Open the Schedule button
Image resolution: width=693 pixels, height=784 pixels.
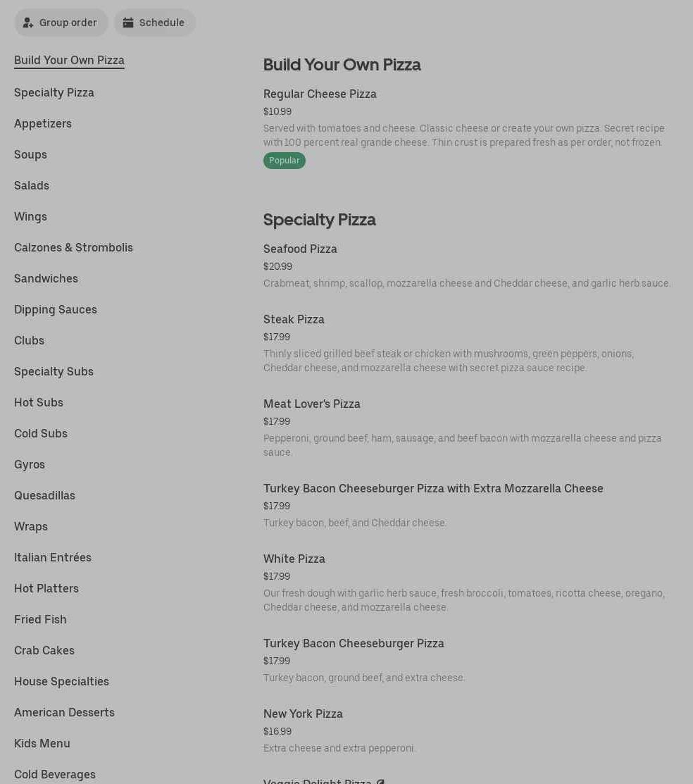[x=155, y=23]
